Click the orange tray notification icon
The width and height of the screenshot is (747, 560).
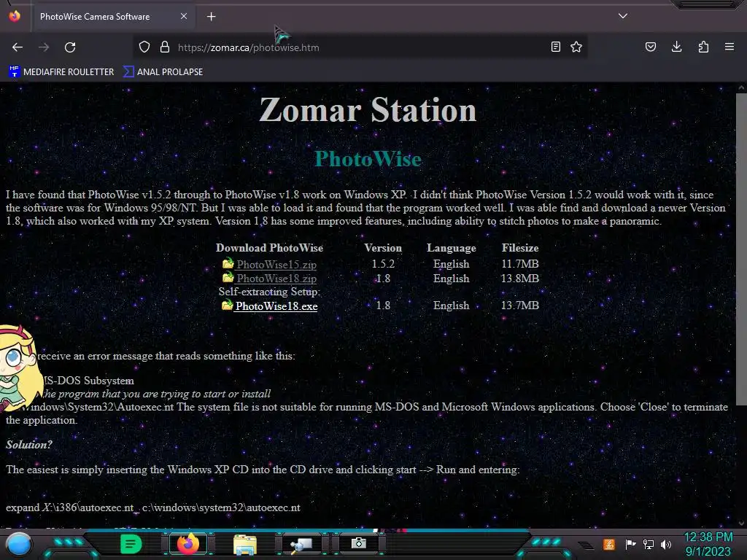pyautogui.click(x=609, y=544)
